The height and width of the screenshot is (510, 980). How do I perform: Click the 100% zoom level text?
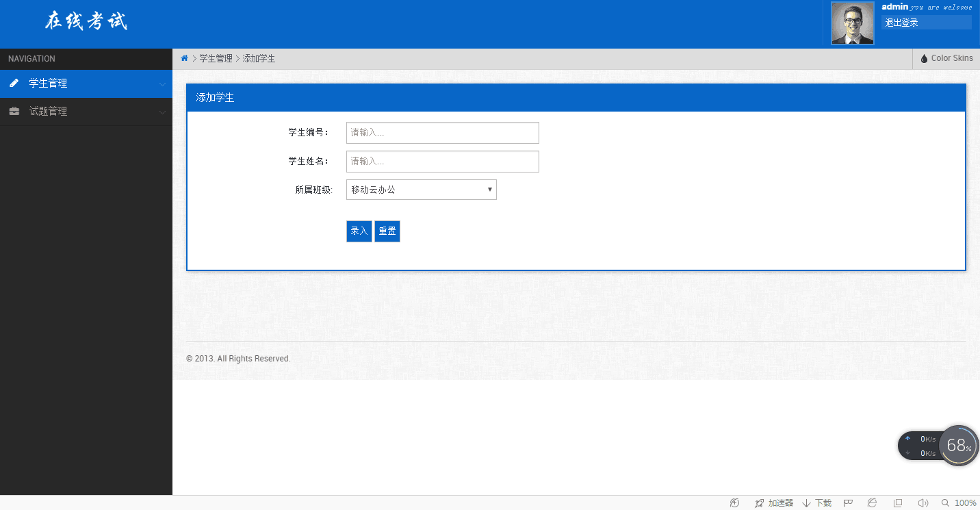pos(966,503)
